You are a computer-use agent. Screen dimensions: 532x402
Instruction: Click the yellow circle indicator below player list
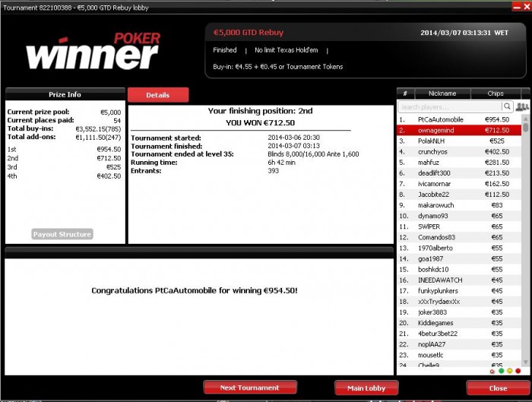[x=510, y=371]
